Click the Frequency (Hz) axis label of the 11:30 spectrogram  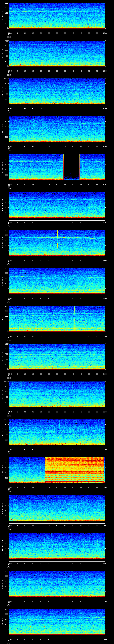[x=3, y=622]
